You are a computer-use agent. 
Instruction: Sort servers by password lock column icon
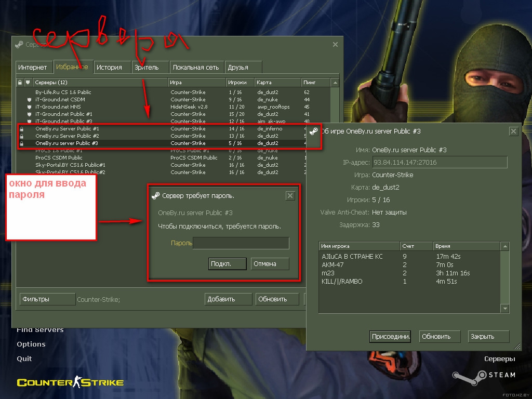click(20, 83)
